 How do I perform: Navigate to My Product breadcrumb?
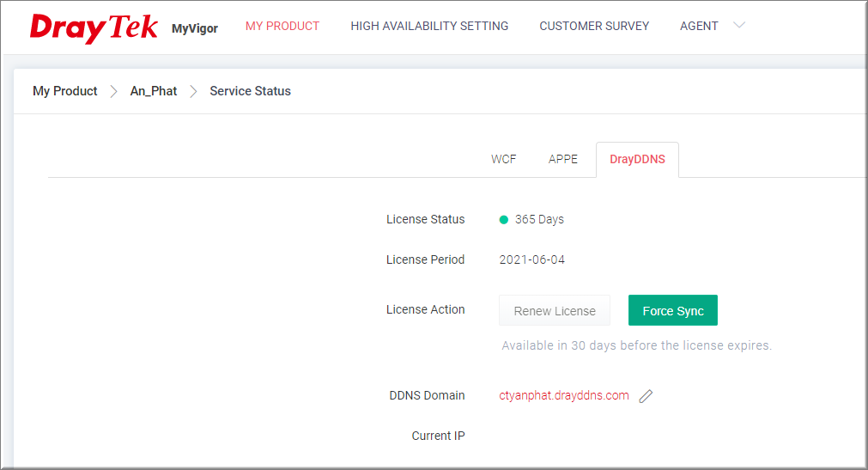pos(65,91)
